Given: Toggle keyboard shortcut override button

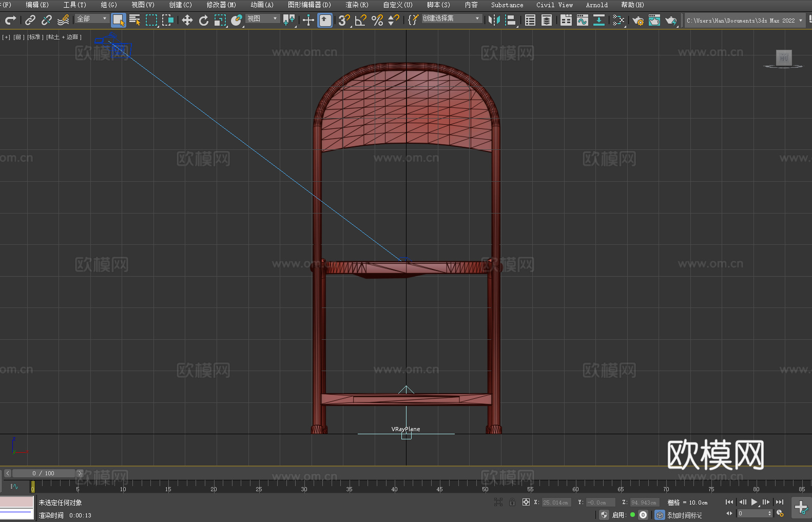Looking at the screenshot, I should pyautogui.click(x=325, y=20).
